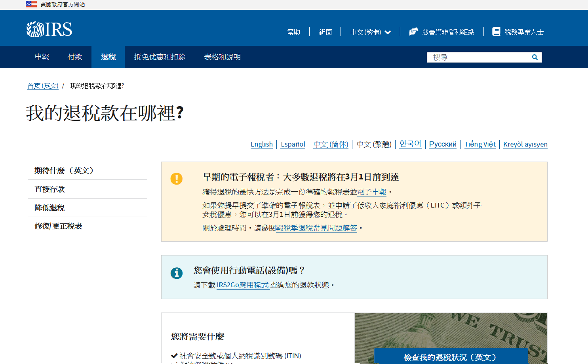Click the search magnifying glass icon
The image size is (588, 364).
pyautogui.click(x=535, y=57)
